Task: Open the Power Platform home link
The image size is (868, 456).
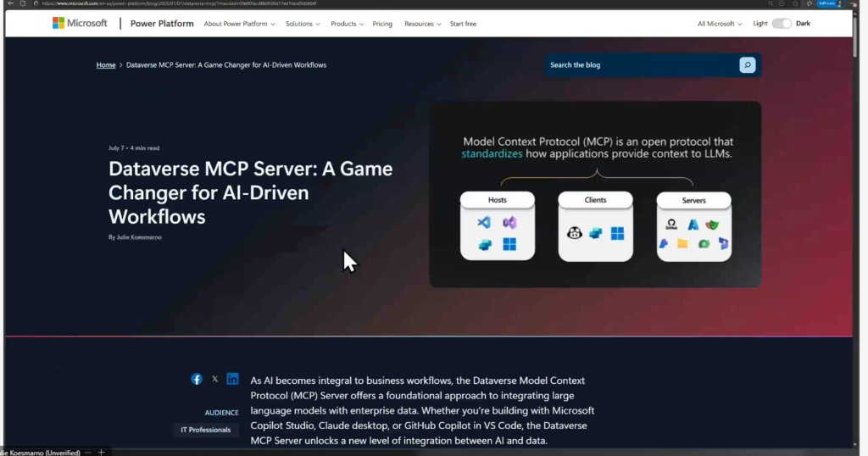Action: click(162, 24)
